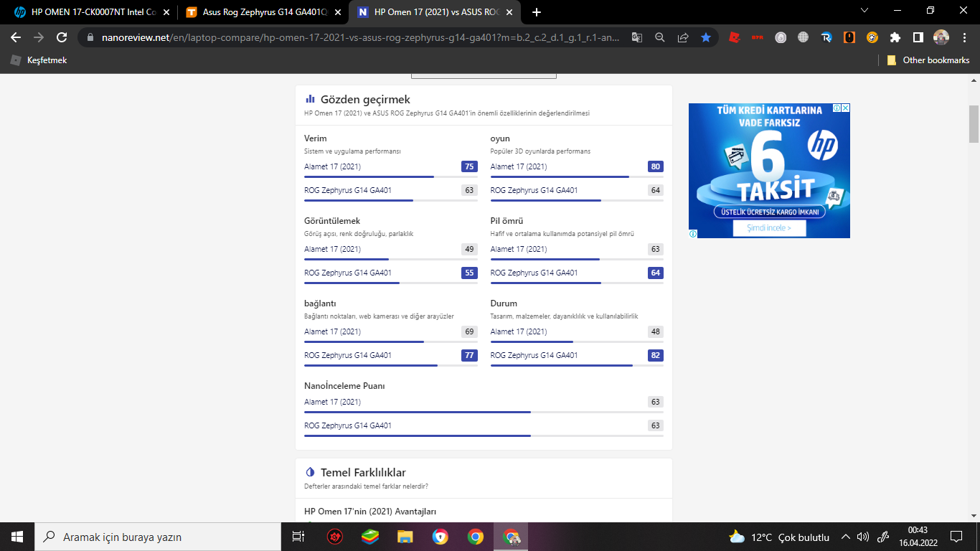Open the BTR extension icon
Viewport: 980px width, 551px height.
(x=757, y=37)
